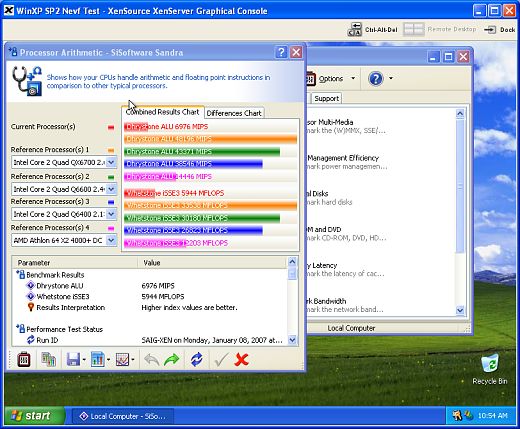Click the green forward arrow icon
Screen dimensions: 520x429
[x=172, y=360]
